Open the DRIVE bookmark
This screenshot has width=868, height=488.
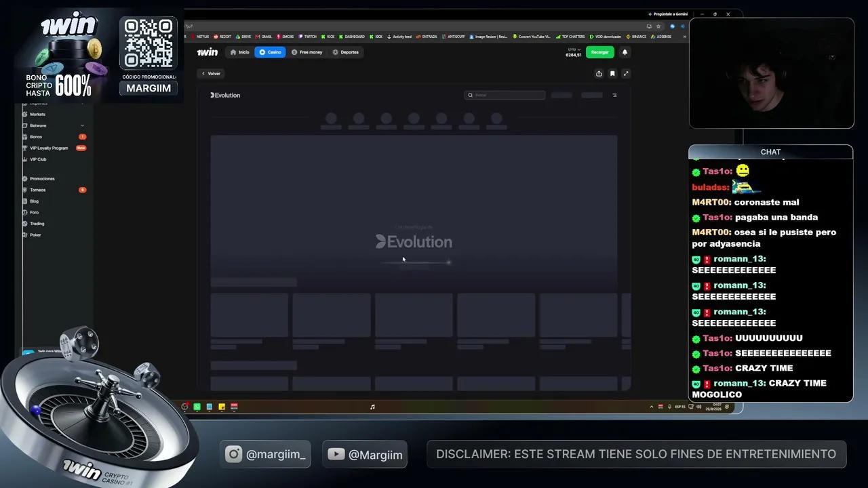[x=243, y=37]
